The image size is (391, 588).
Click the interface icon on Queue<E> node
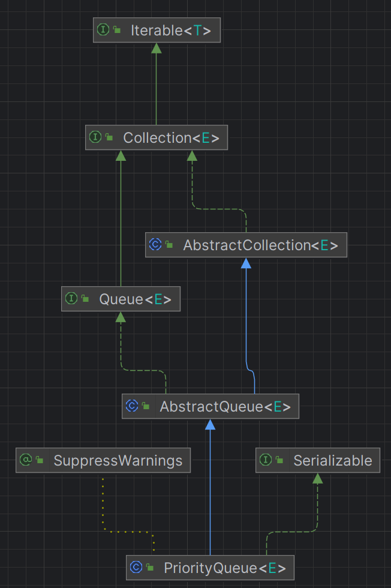point(71,298)
